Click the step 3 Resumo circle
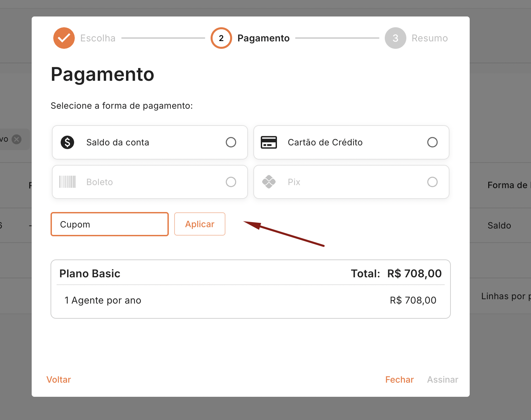Viewport: 531px width, 420px height. coord(395,38)
